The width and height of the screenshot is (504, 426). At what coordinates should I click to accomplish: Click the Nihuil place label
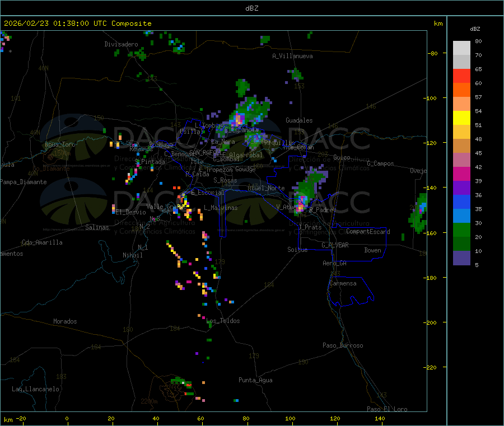point(133,255)
